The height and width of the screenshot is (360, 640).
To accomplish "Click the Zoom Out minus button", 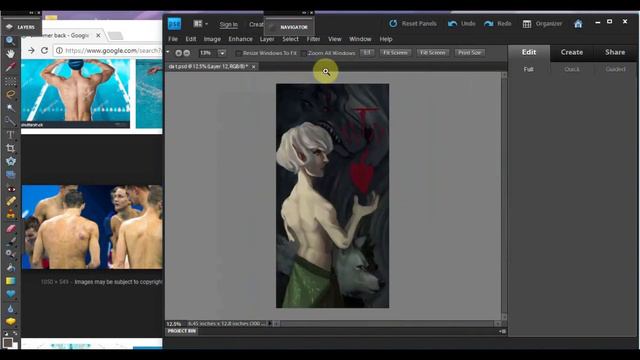I will click(x=187, y=53).
